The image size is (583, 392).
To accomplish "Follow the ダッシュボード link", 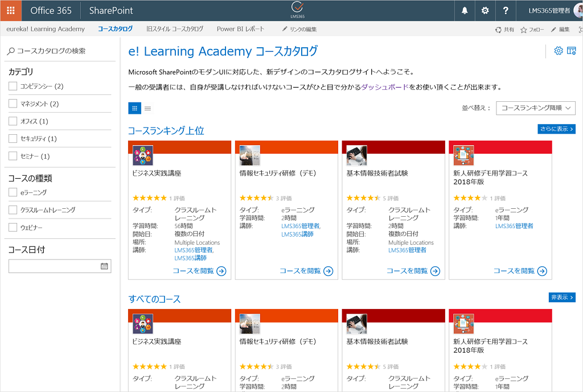I will pos(385,87).
